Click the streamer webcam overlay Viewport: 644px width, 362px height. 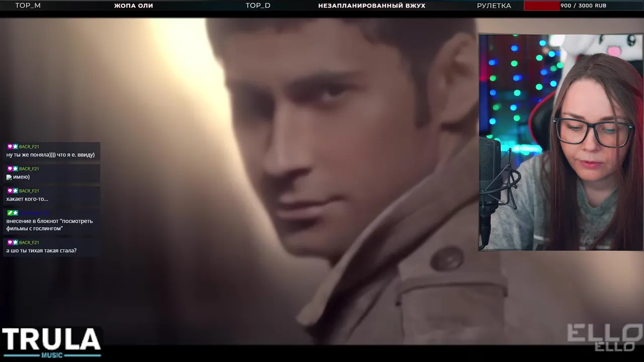[560, 142]
